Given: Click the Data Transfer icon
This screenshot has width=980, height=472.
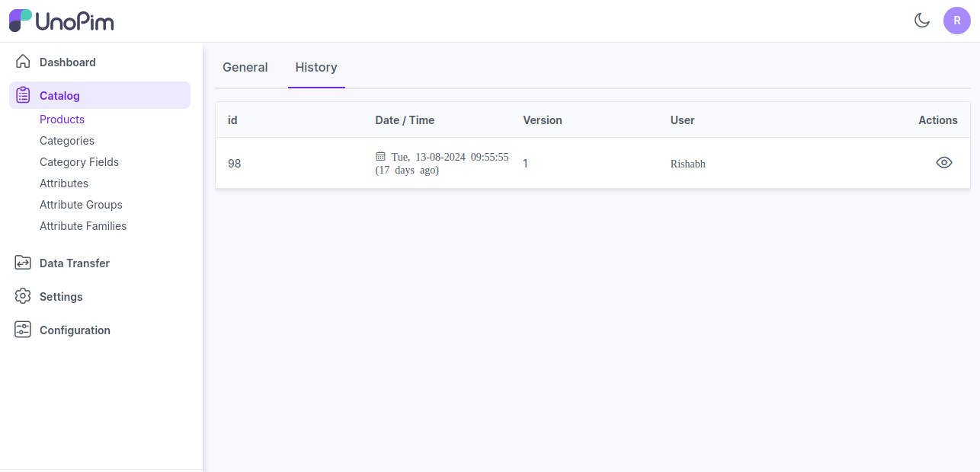Looking at the screenshot, I should pos(23,263).
